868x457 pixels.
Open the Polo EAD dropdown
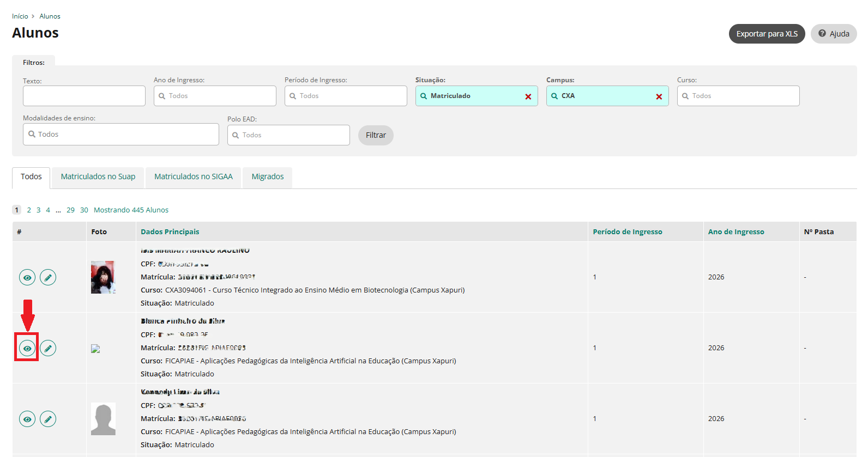[288, 135]
